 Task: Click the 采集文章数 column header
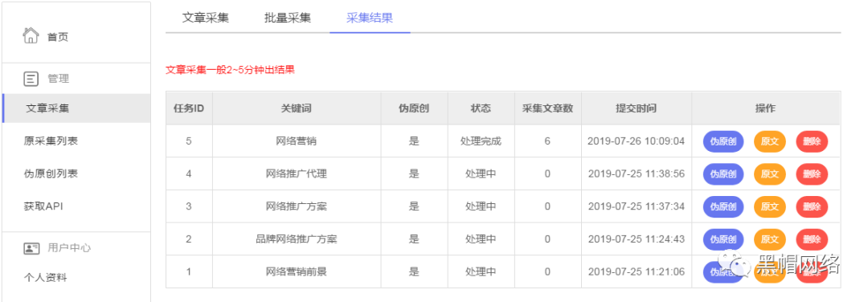(x=547, y=108)
